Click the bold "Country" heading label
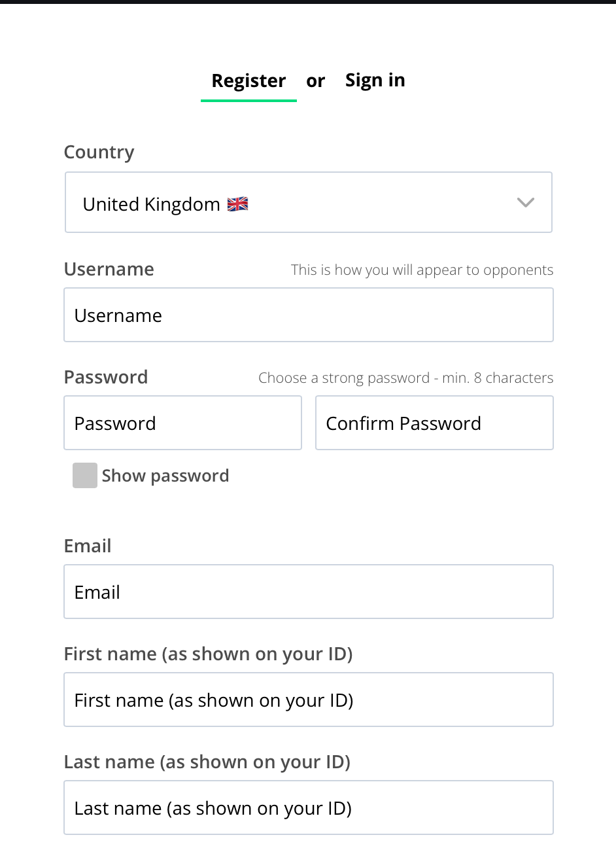The width and height of the screenshot is (616, 852). click(99, 152)
